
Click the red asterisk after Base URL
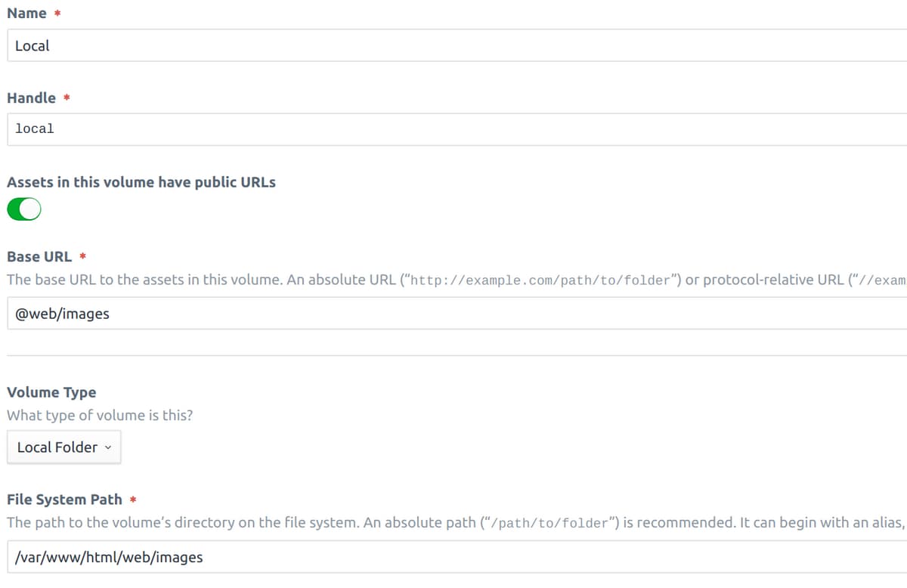pyautogui.click(x=82, y=257)
